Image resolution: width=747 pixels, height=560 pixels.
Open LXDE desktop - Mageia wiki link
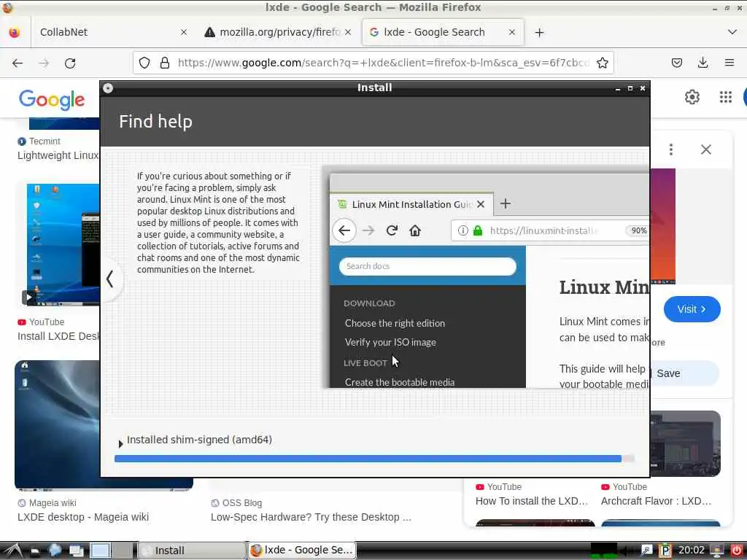pyautogui.click(x=83, y=517)
